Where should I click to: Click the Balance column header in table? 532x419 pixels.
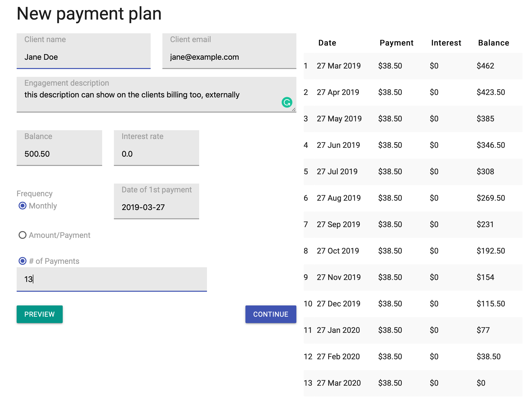pyautogui.click(x=494, y=43)
